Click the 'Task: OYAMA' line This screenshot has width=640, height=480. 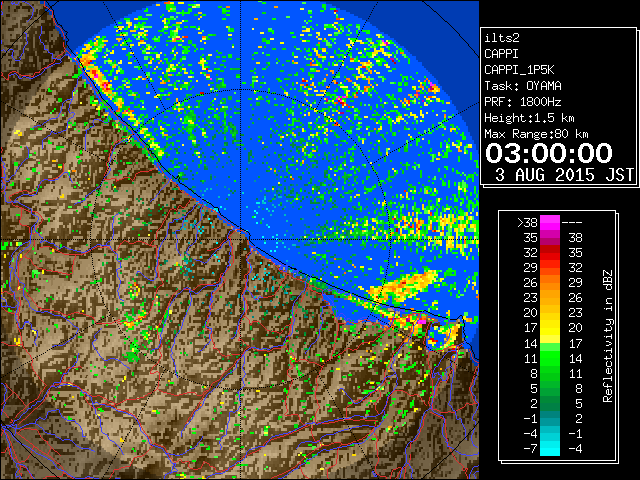(523, 86)
